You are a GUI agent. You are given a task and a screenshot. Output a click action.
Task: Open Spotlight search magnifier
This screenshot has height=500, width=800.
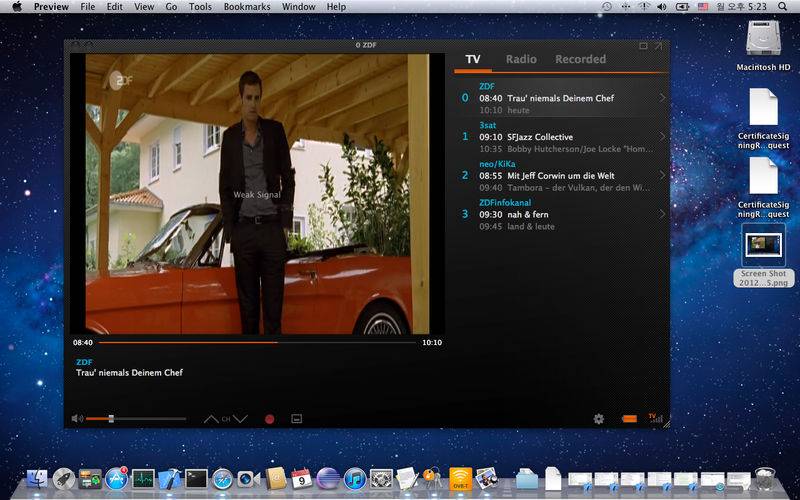point(783,7)
